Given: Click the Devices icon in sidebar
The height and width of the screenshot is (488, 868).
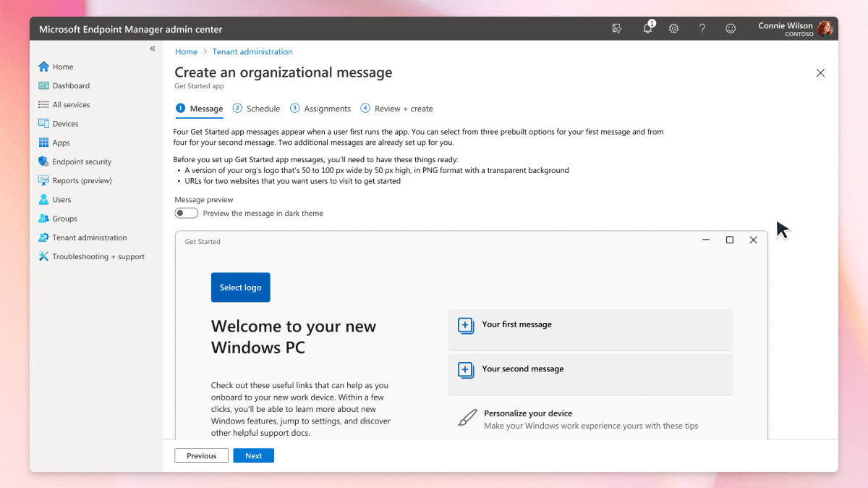Looking at the screenshot, I should [x=44, y=124].
